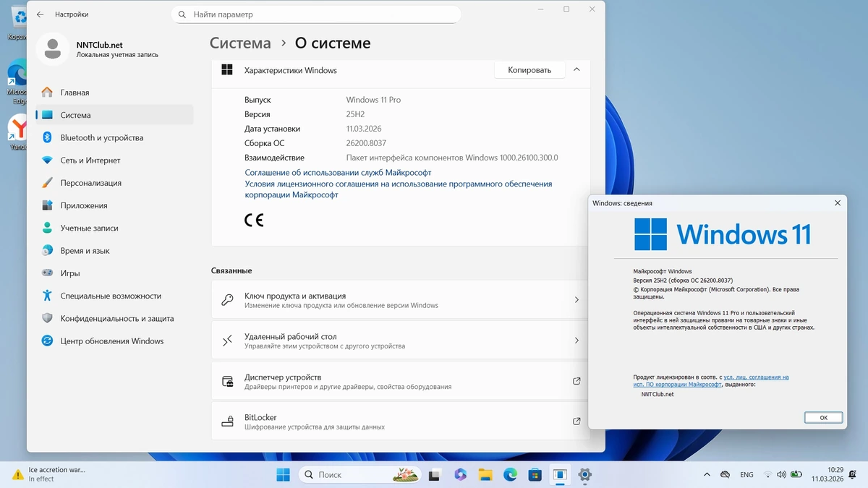Open the notification bell icon

point(854,475)
